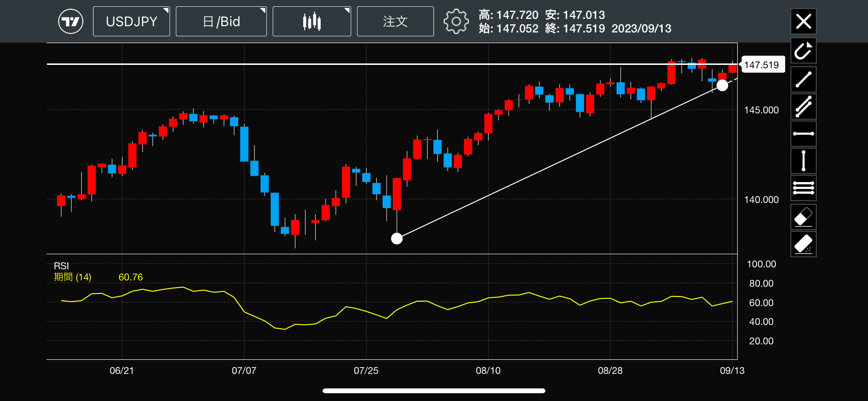Open the candlestick chart type dropdown
The height and width of the screenshot is (401, 868).
pos(311,21)
